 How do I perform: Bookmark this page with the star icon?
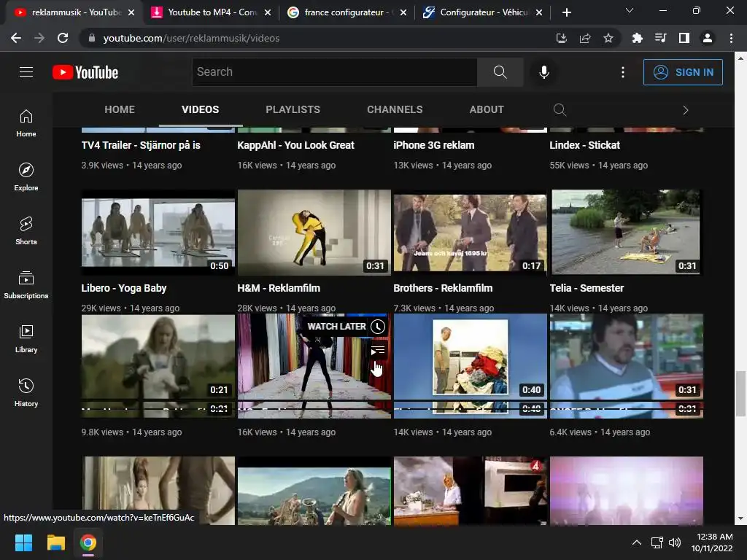(x=608, y=38)
